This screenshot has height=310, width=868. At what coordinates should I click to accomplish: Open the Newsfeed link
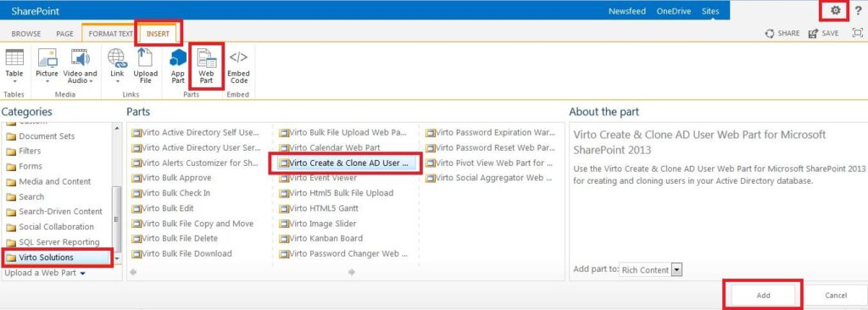pyautogui.click(x=627, y=11)
